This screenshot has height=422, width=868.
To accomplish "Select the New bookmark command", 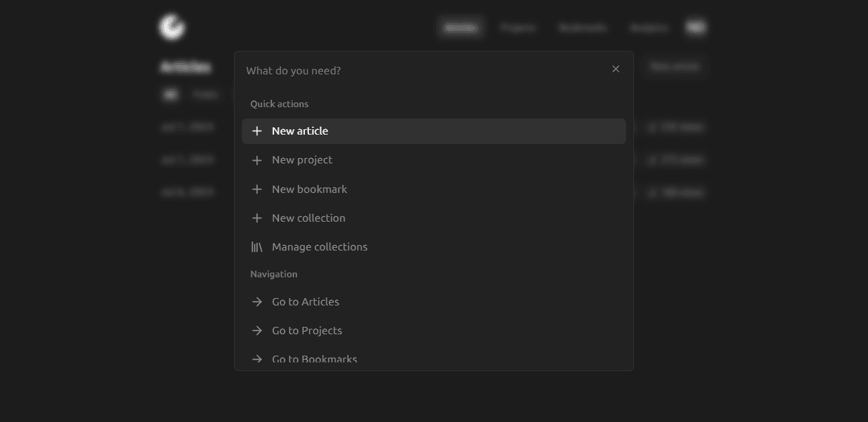I will click(310, 190).
